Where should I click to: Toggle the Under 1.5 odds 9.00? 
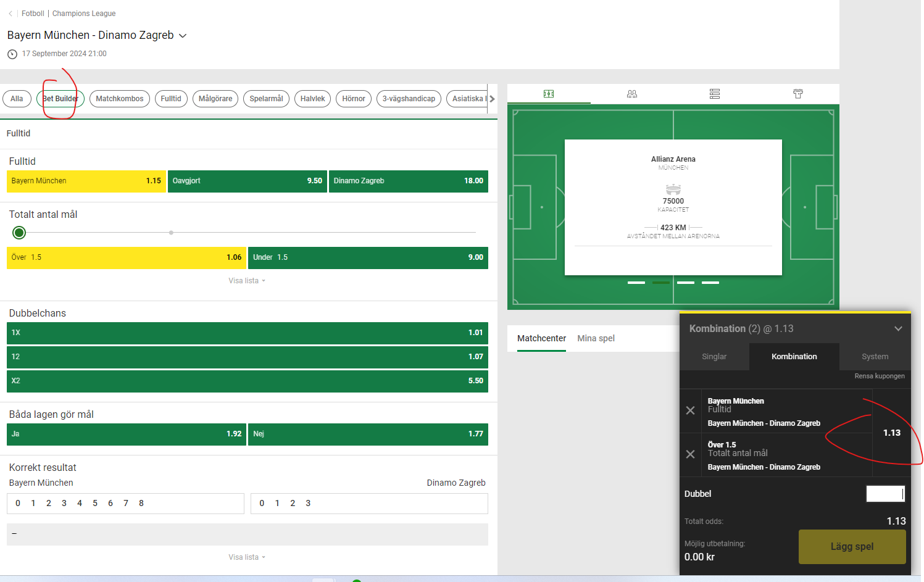tap(368, 257)
